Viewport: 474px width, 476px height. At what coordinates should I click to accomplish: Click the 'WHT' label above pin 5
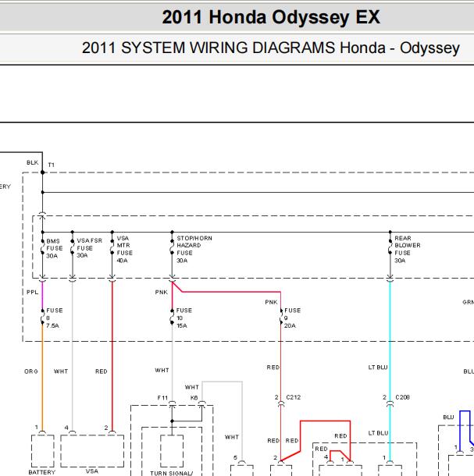(x=231, y=437)
